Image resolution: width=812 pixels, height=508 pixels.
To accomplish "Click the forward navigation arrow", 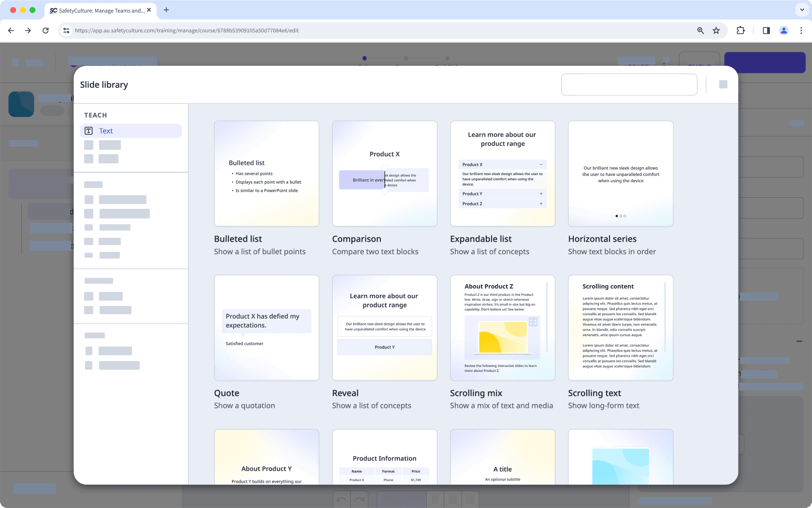I will click(28, 30).
